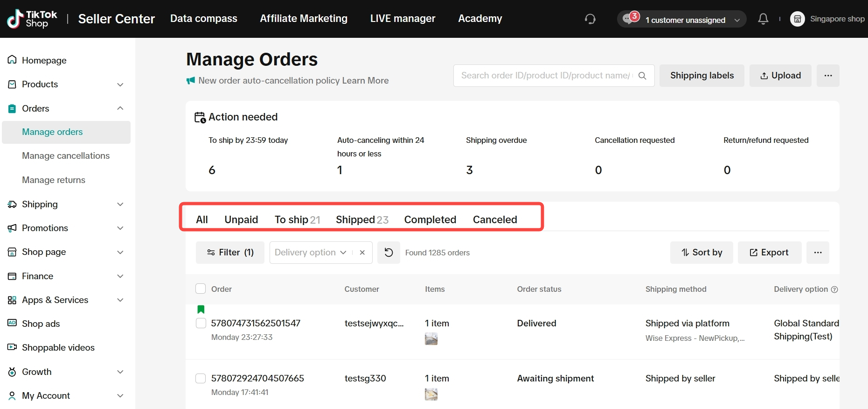
Task: Click the Singapore shop profile icon
Action: [x=797, y=19]
